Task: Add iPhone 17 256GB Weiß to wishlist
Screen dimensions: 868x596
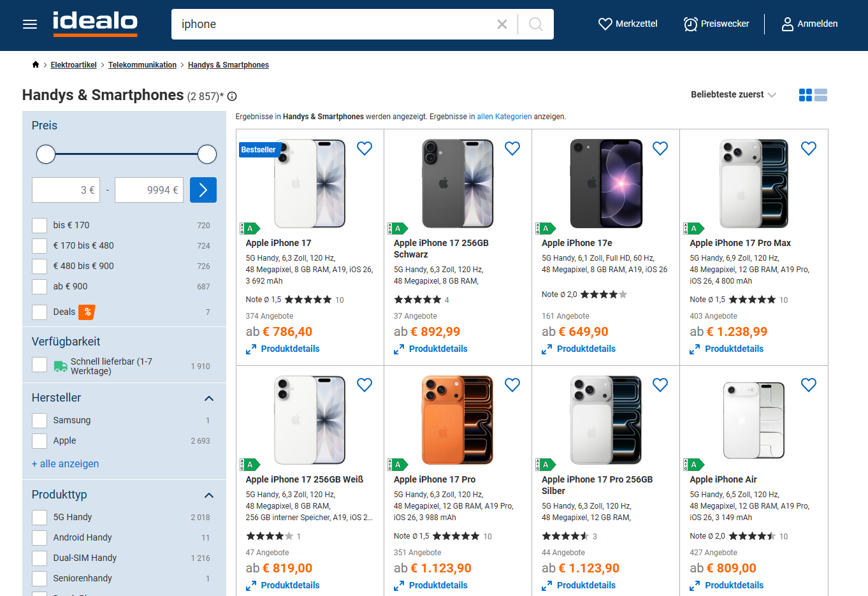Action: click(365, 385)
